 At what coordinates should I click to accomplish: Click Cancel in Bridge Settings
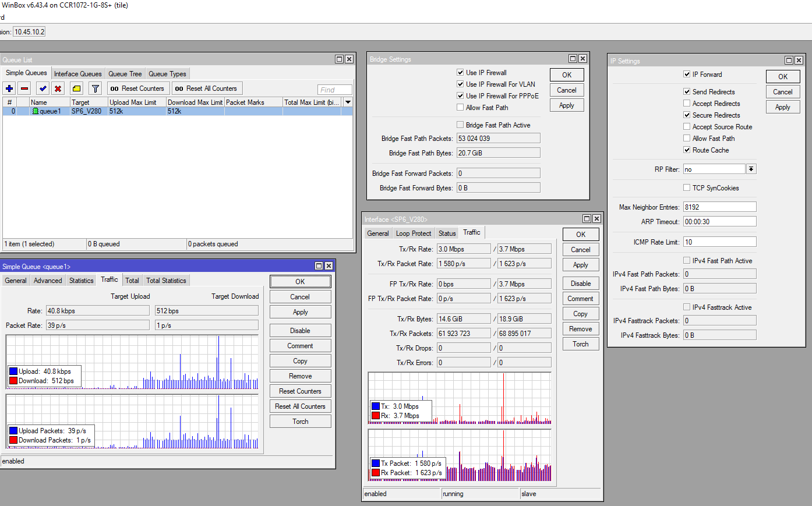(x=567, y=90)
